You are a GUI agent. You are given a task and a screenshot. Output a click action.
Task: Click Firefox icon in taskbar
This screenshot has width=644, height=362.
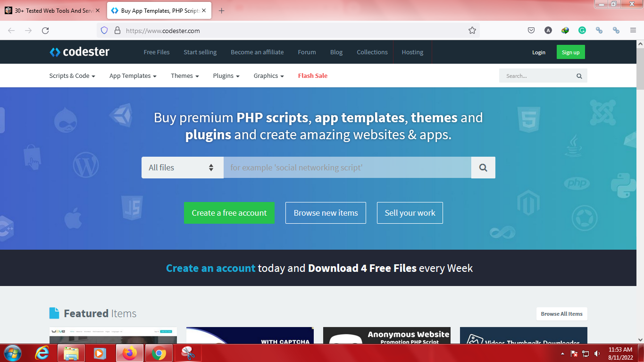point(129,353)
